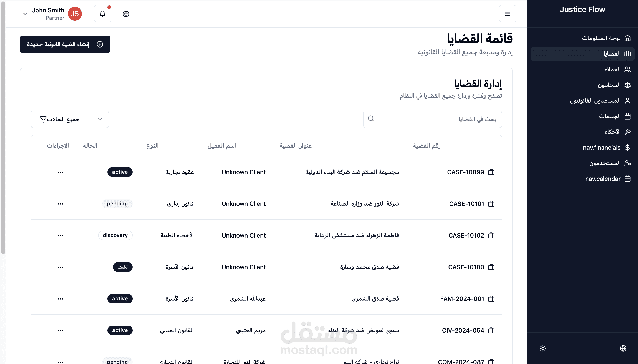Image resolution: width=638 pixels, height=364 pixels.
Task: Open three-dots menu for CASE-10102
Action: pos(60,236)
